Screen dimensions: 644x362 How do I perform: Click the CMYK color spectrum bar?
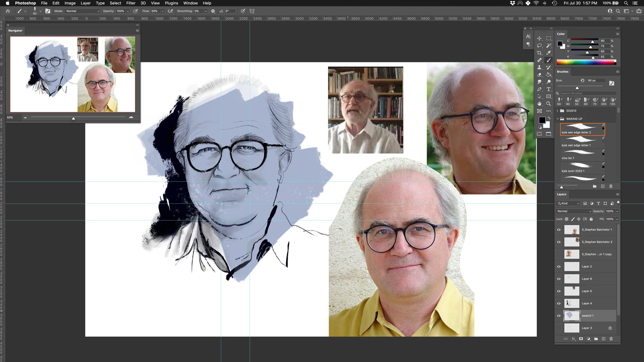(x=585, y=62)
